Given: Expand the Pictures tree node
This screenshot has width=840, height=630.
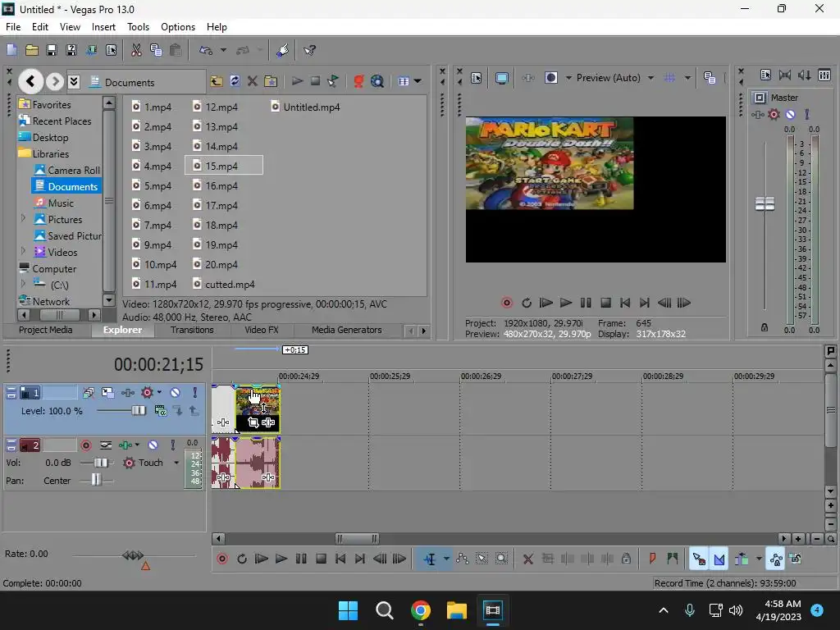Looking at the screenshot, I should click(23, 218).
